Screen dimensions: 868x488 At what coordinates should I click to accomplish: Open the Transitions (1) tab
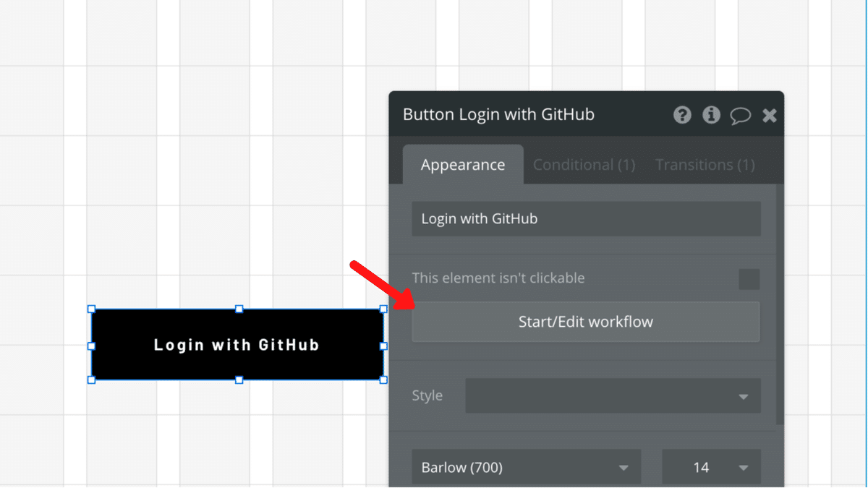[x=705, y=165]
